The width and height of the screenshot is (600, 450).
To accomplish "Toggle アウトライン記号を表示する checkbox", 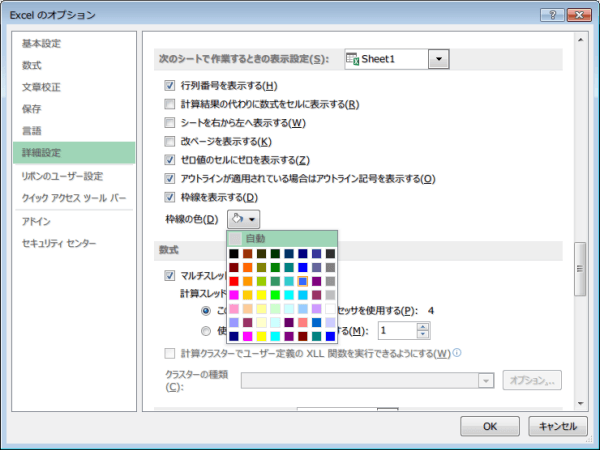I will tap(170, 179).
